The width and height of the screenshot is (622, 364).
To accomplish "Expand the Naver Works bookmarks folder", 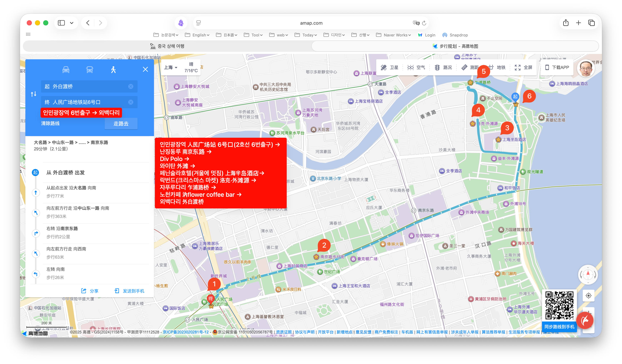I will coord(394,35).
